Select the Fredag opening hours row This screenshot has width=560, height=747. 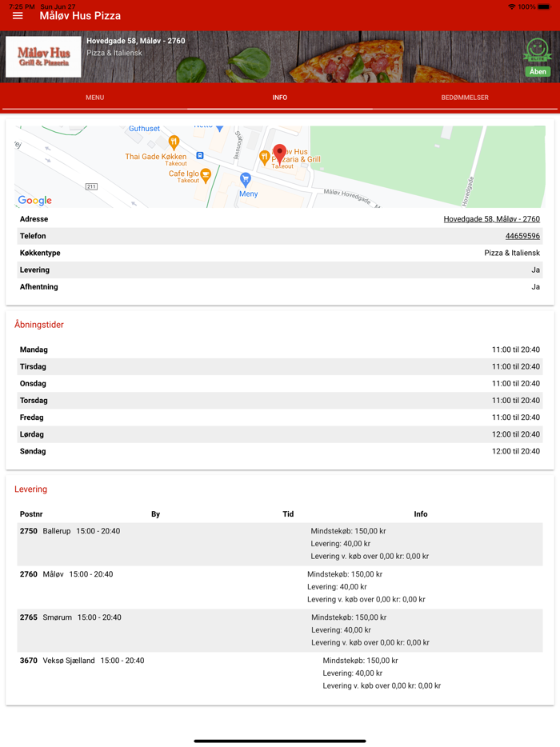pos(280,417)
